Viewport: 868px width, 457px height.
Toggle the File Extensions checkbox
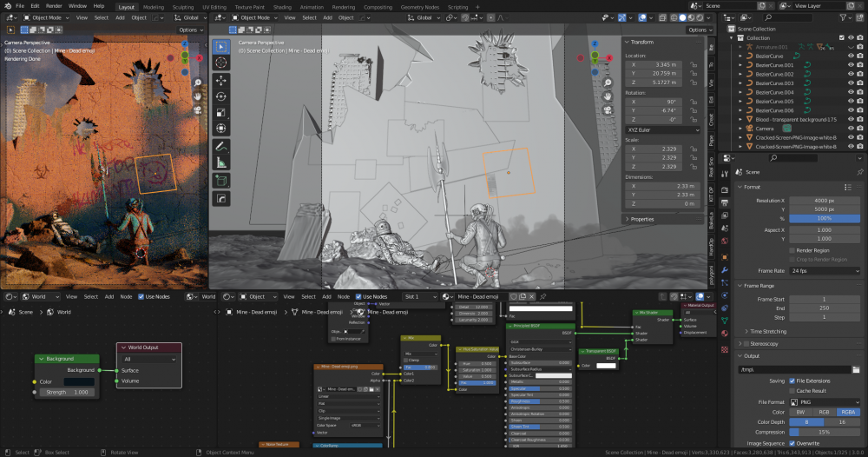792,381
